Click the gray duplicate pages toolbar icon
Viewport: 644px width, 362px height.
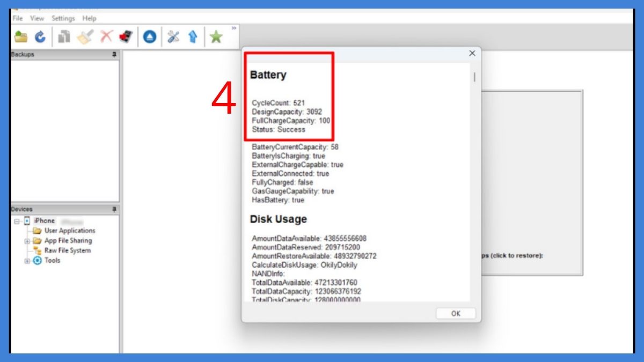point(64,36)
